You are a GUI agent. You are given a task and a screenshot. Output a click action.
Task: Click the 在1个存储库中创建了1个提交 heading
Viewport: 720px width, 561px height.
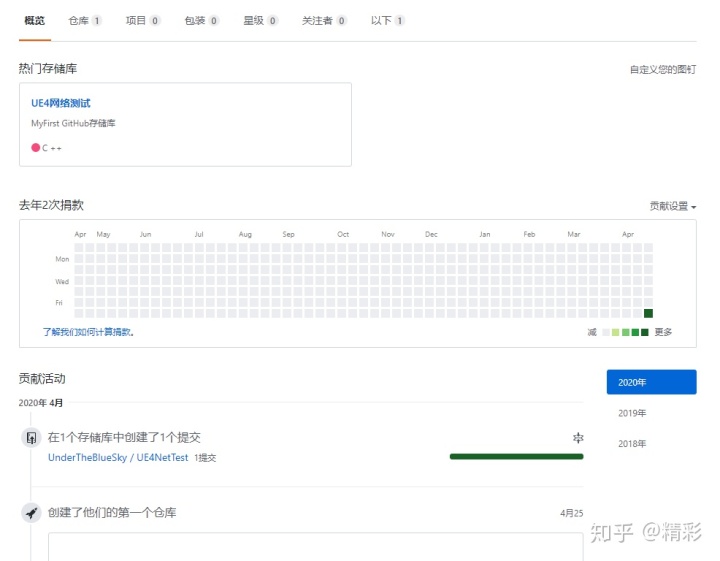(x=124, y=438)
